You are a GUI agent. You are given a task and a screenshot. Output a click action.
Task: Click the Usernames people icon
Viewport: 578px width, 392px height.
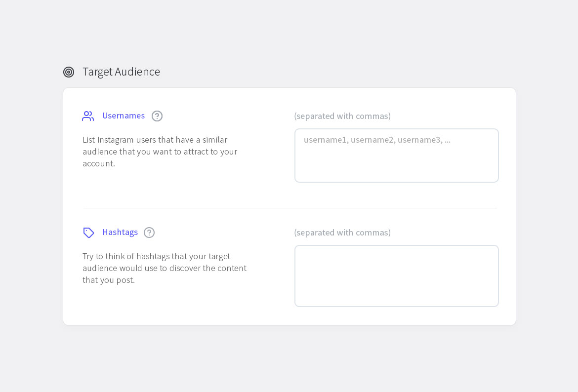click(88, 116)
